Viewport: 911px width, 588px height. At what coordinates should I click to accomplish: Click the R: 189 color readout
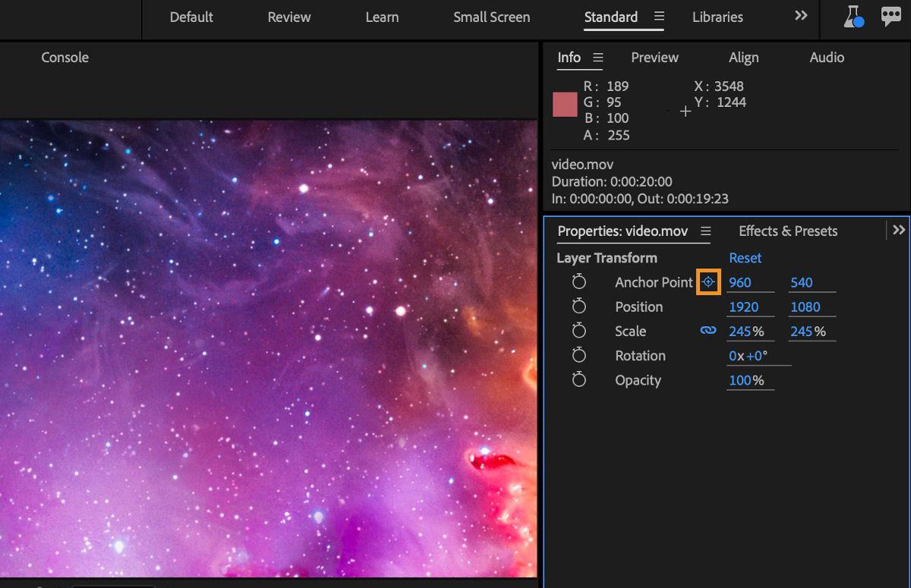click(x=606, y=86)
